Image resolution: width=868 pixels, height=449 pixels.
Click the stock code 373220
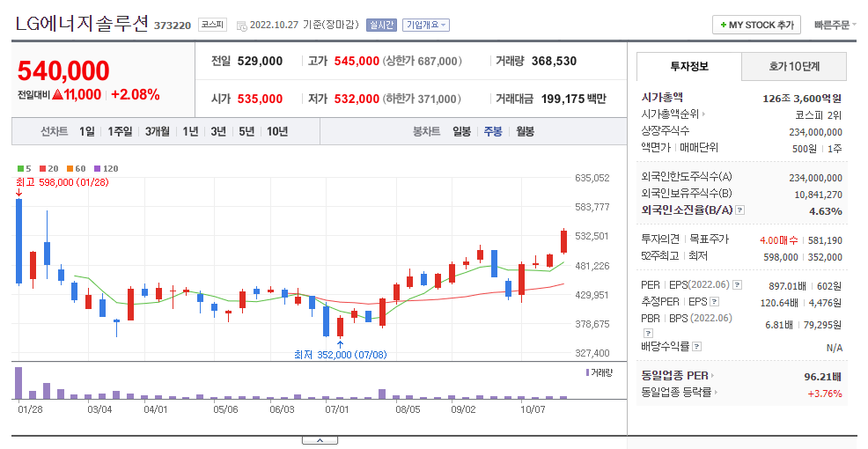click(x=173, y=26)
